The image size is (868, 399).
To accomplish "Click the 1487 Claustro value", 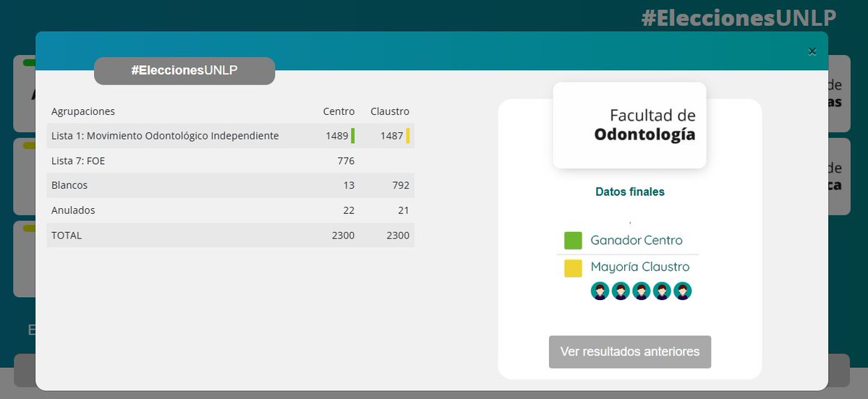I will tap(391, 136).
